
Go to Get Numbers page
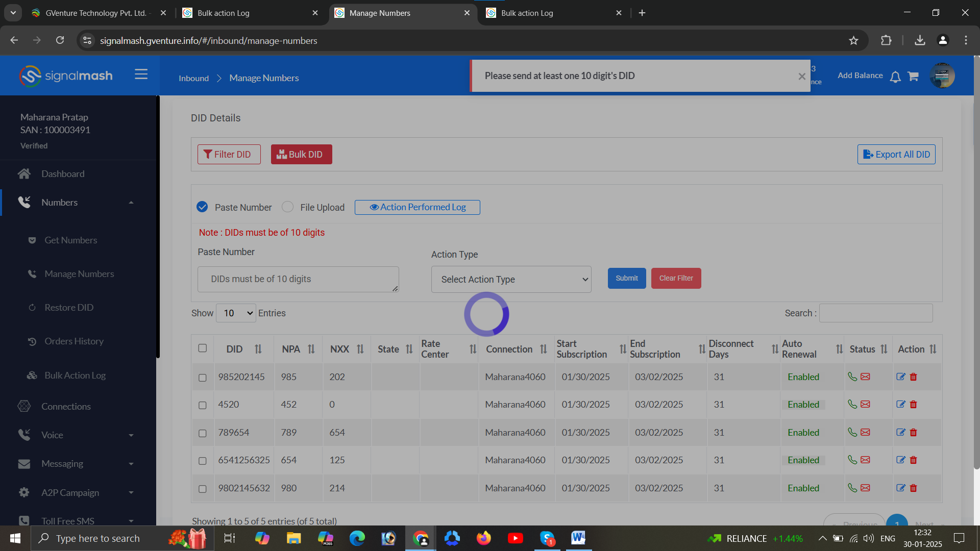pyautogui.click(x=70, y=240)
